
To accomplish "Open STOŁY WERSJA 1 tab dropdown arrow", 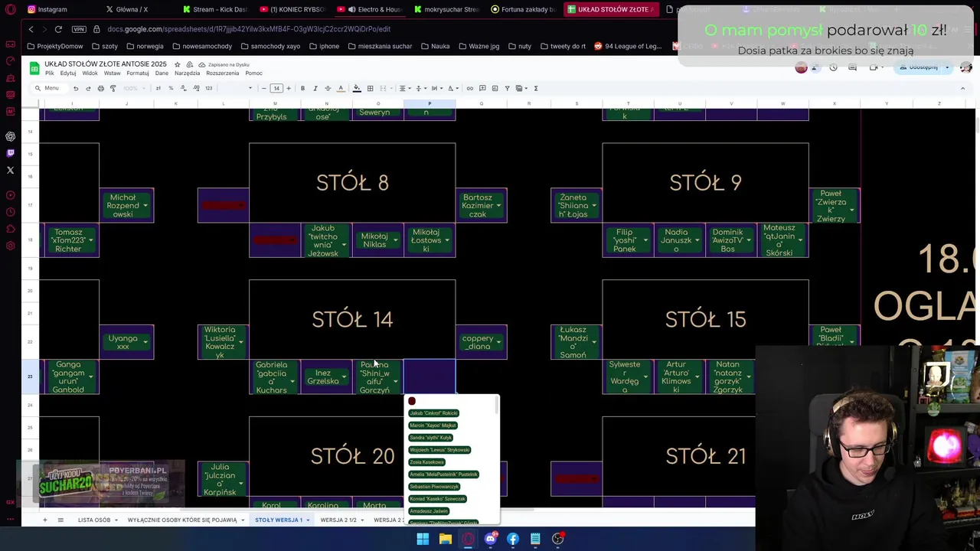I will pos(308,520).
